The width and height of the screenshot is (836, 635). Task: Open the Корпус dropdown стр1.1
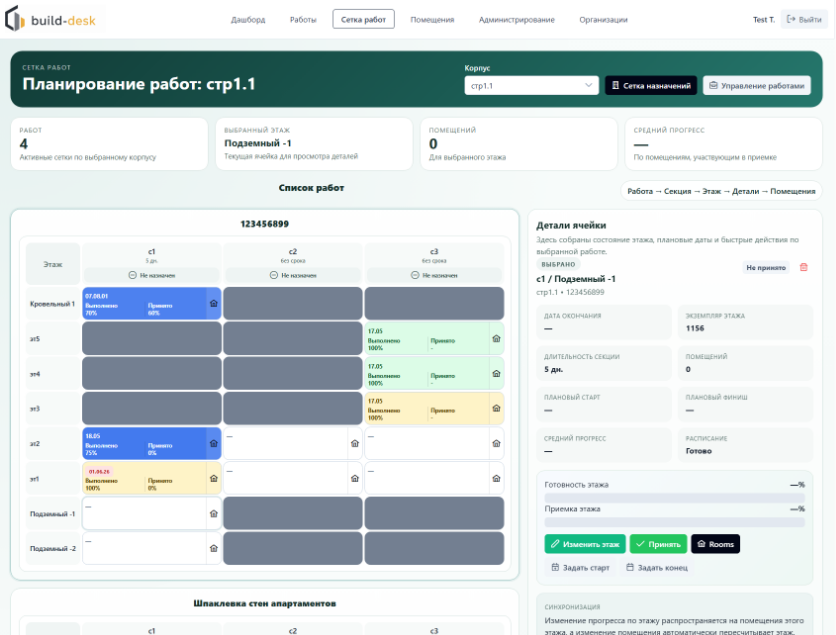click(532, 85)
